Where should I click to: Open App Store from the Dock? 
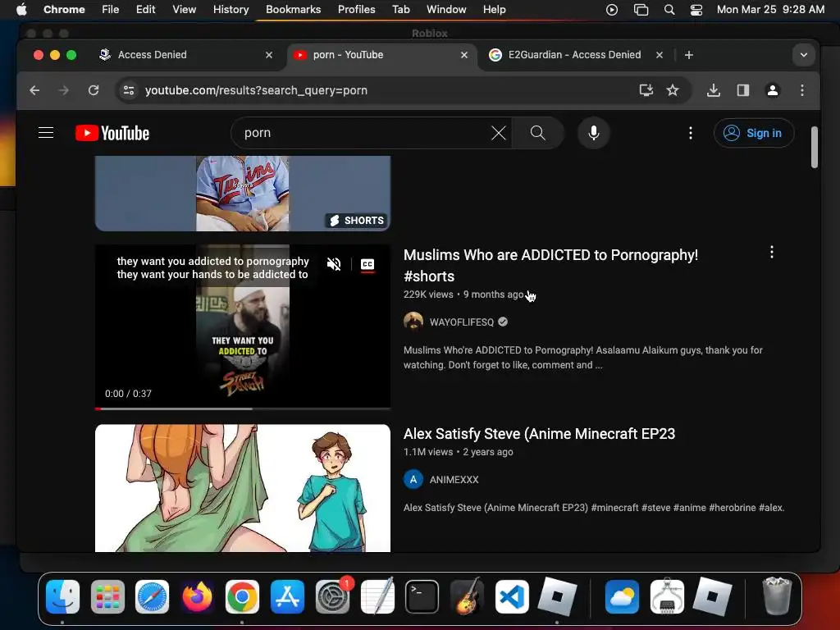(x=287, y=596)
